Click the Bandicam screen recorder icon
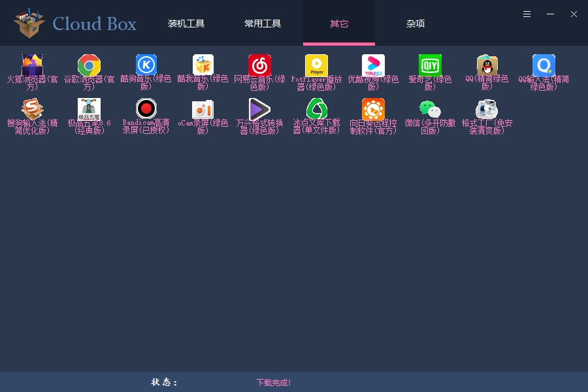The image size is (588, 392). pyautogui.click(x=146, y=109)
